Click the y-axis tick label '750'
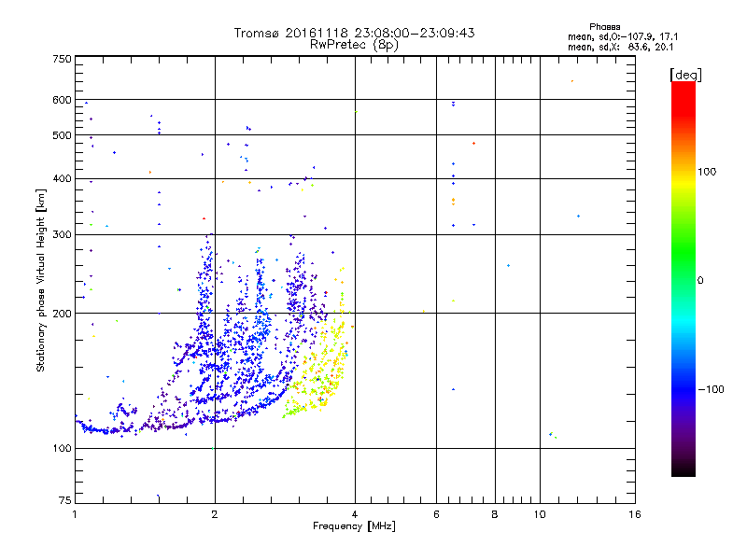 click(62, 59)
